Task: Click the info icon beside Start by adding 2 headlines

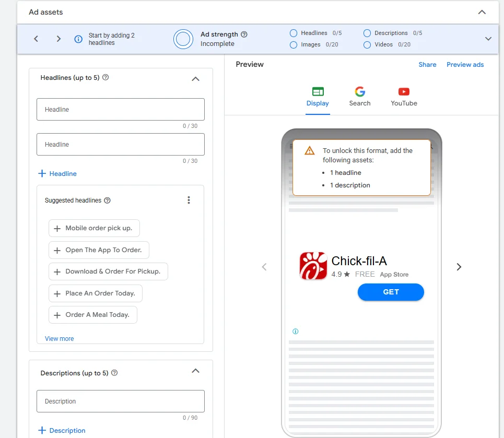Action: click(78, 39)
